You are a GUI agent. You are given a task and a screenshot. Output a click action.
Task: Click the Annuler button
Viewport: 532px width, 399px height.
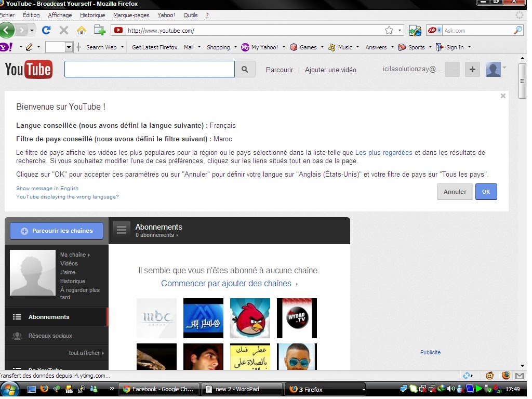455,192
